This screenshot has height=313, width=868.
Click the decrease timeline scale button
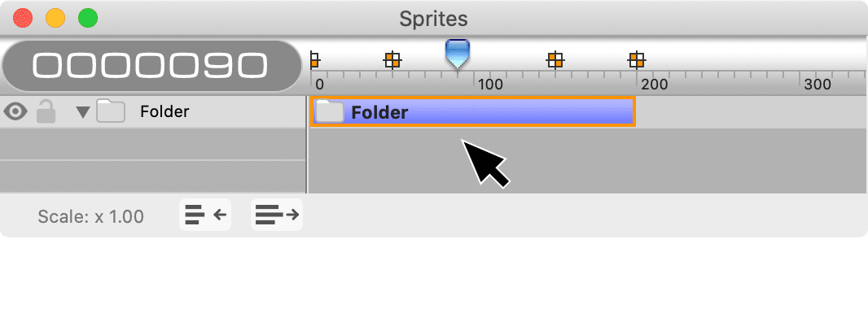(205, 215)
